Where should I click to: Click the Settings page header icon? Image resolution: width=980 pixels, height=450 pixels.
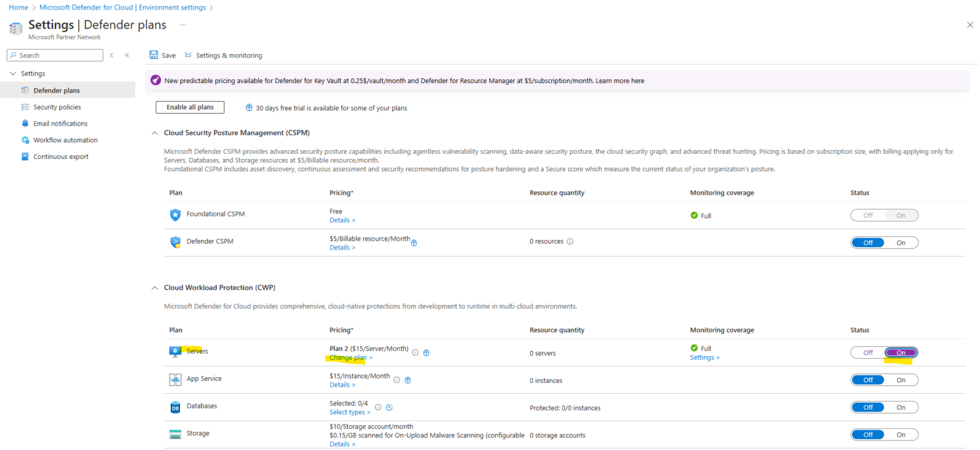point(16,28)
